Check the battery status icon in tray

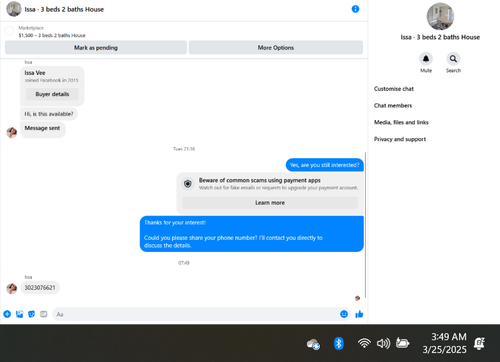coord(402,343)
